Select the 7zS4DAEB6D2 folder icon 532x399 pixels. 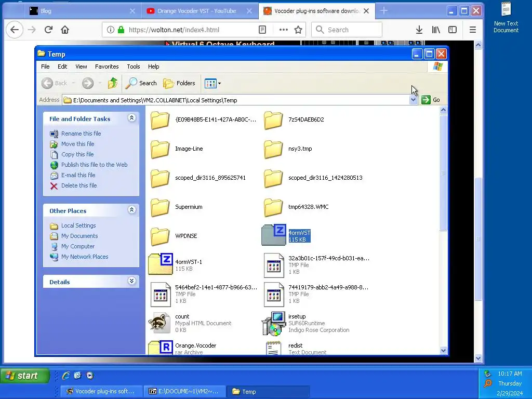[273, 120]
